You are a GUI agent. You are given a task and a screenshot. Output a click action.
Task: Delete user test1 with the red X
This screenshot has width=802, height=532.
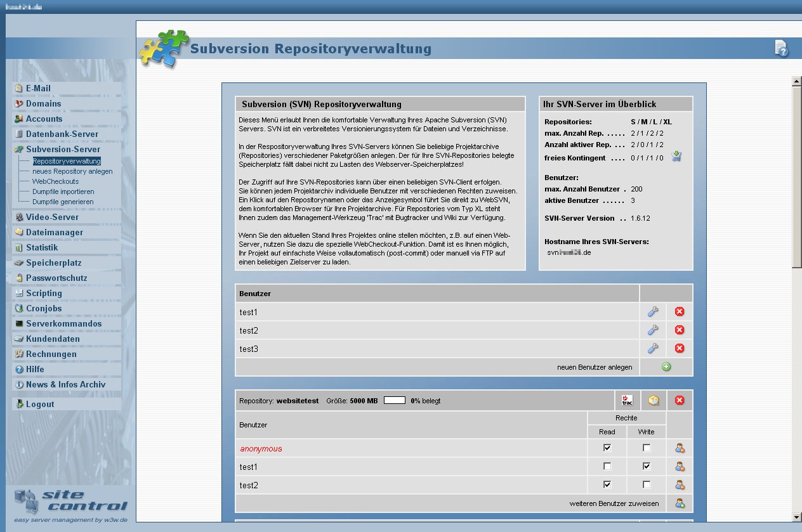click(680, 311)
